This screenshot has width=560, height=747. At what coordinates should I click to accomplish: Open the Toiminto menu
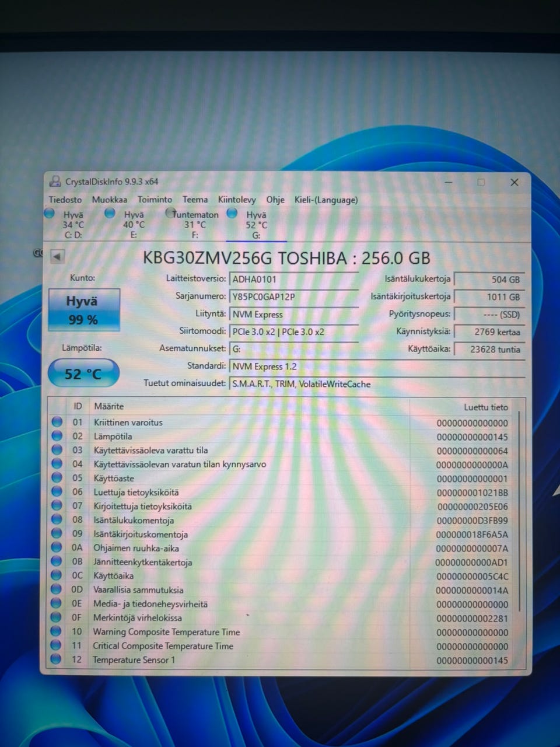tap(155, 200)
